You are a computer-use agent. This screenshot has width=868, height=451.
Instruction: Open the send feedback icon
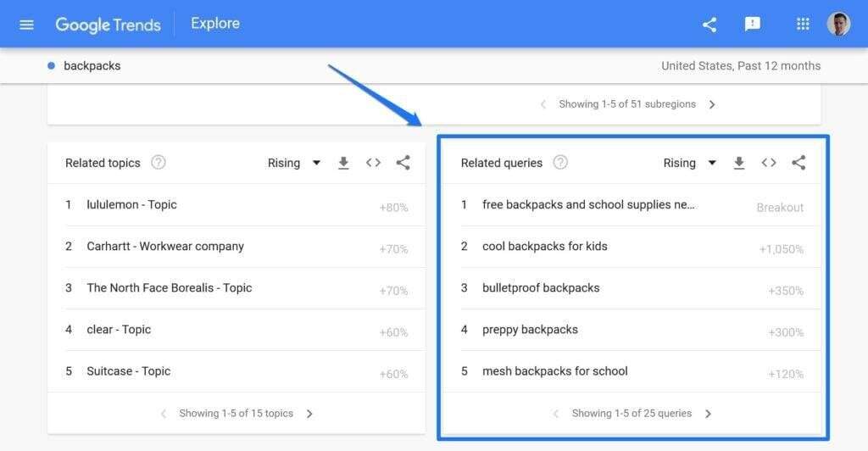[x=752, y=25]
